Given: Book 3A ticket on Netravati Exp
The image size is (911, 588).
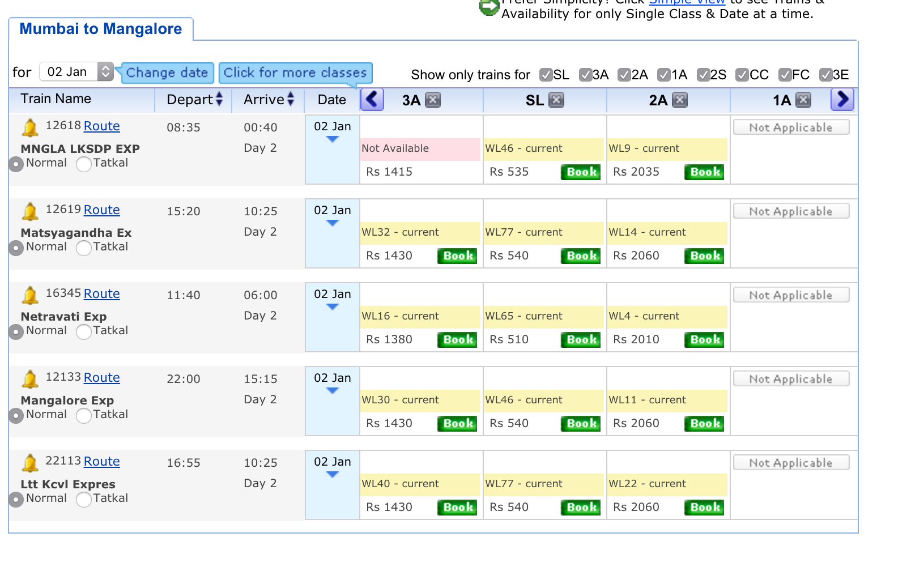Looking at the screenshot, I should 457,340.
